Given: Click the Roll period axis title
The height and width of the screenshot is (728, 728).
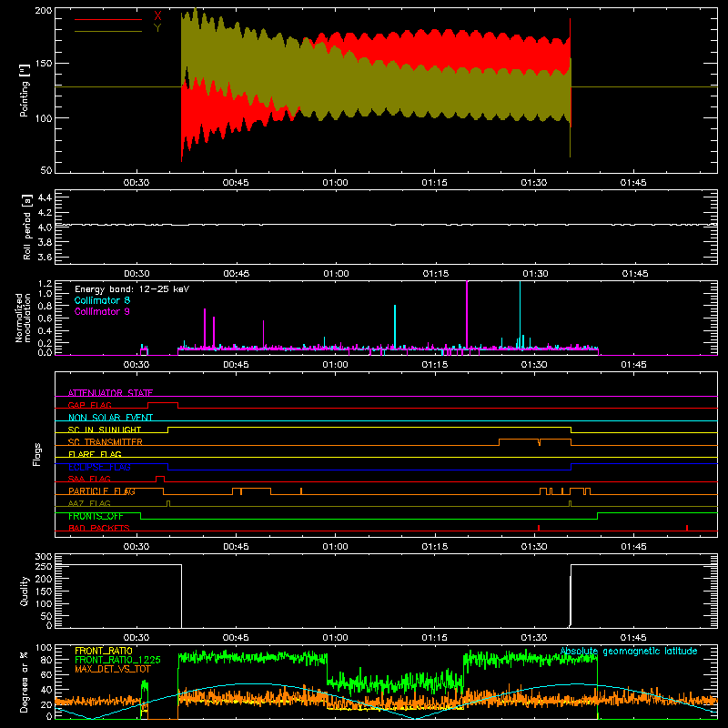Looking at the screenshot, I should click(27, 227).
